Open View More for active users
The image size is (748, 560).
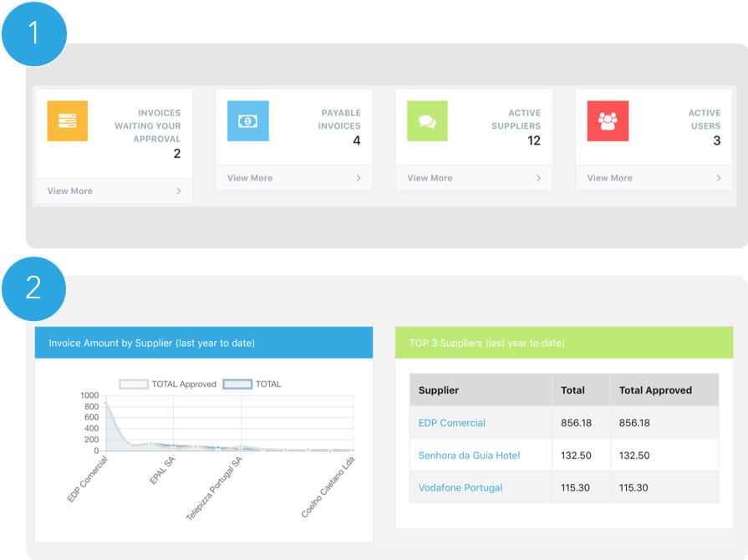coord(610,178)
